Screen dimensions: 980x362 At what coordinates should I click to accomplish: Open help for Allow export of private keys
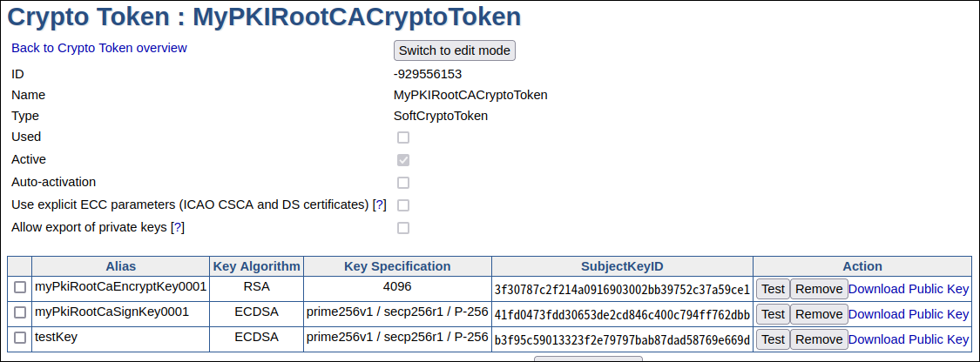click(178, 228)
